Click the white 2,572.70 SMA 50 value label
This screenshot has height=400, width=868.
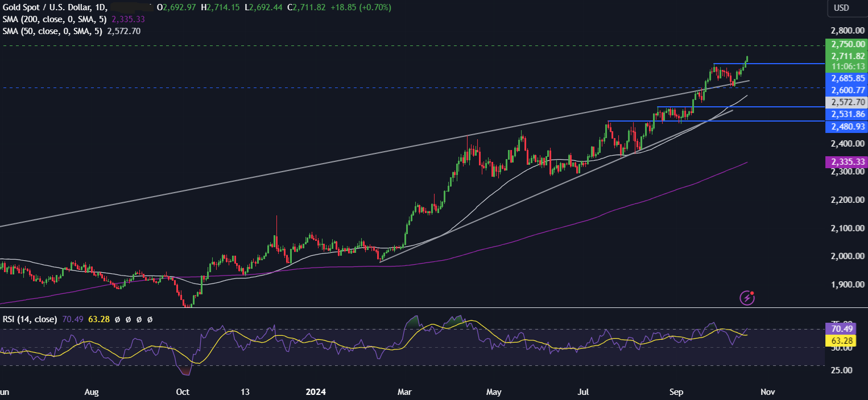point(846,102)
